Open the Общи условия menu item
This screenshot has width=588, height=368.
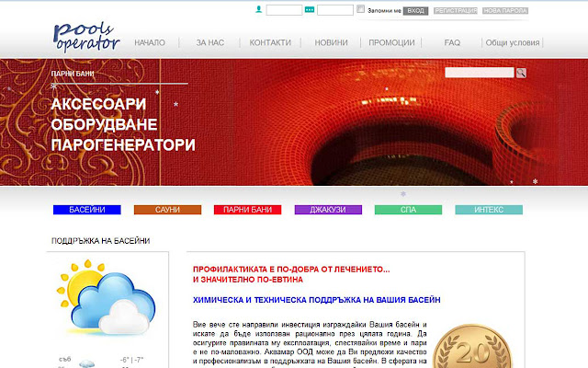click(513, 43)
